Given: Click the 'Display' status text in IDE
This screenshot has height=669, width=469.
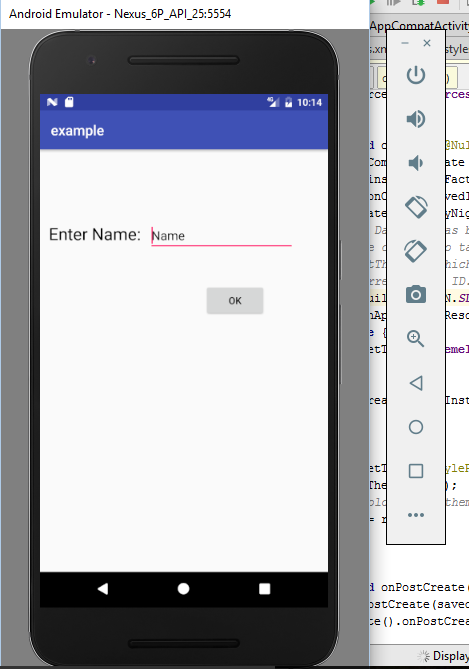Looking at the screenshot, I should [451, 656].
